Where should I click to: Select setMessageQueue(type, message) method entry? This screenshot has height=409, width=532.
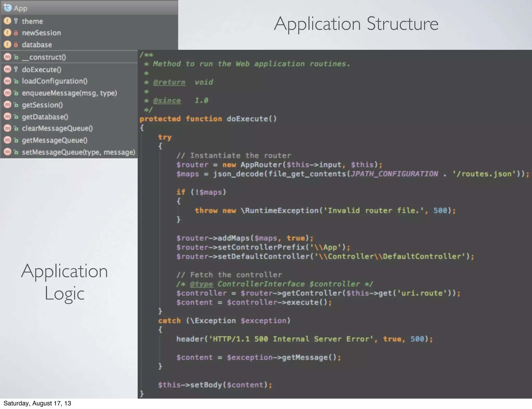69,152
